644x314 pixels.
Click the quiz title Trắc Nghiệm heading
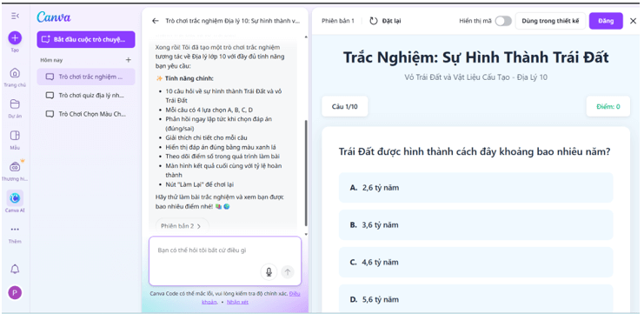[x=475, y=57]
